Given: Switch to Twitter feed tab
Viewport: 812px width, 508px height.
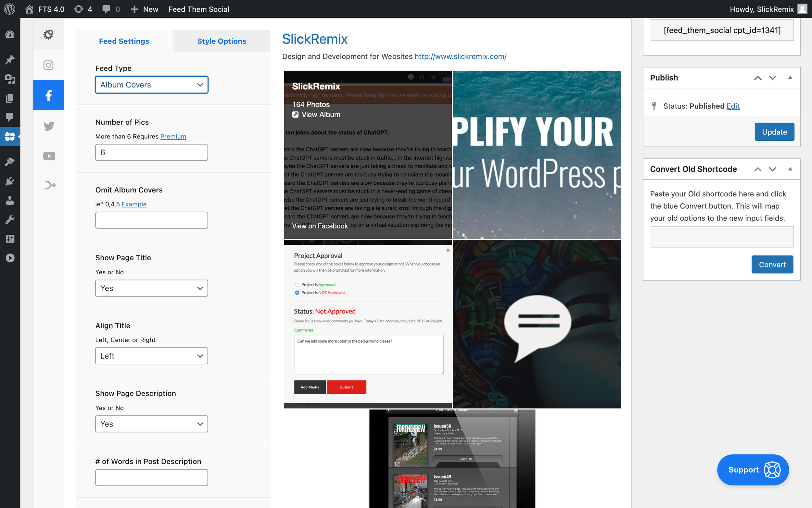Looking at the screenshot, I should click(49, 126).
